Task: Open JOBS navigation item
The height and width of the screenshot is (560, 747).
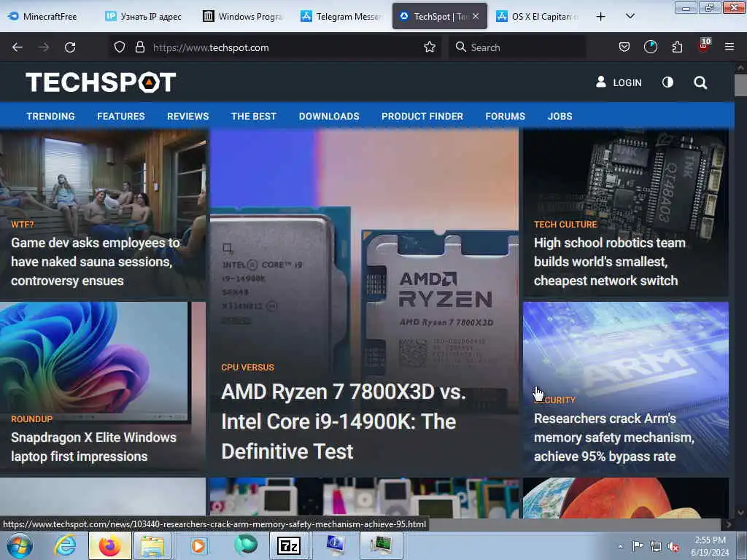Action: point(560,116)
